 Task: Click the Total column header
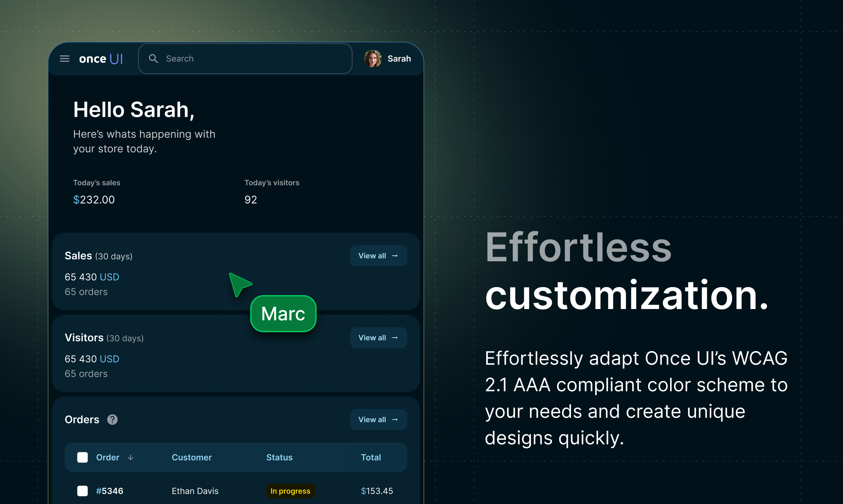point(371,458)
